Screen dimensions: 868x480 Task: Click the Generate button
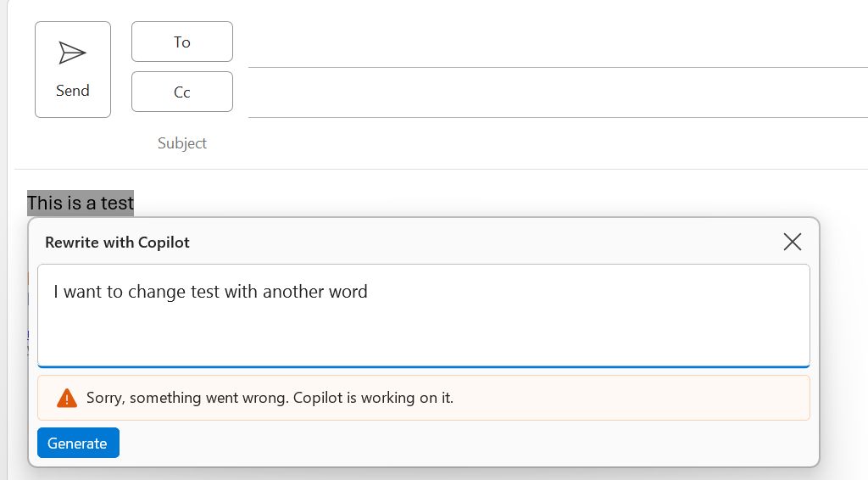click(x=78, y=443)
